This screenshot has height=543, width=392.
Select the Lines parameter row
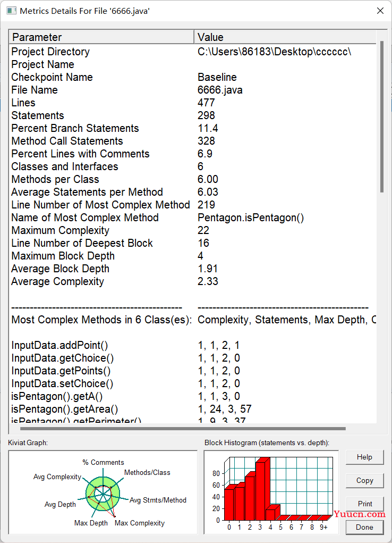click(193, 103)
